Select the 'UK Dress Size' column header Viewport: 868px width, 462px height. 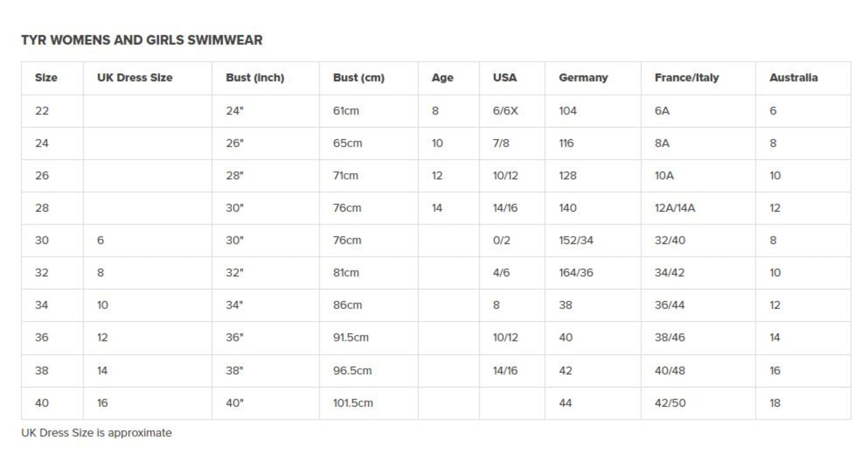pyautogui.click(x=135, y=78)
